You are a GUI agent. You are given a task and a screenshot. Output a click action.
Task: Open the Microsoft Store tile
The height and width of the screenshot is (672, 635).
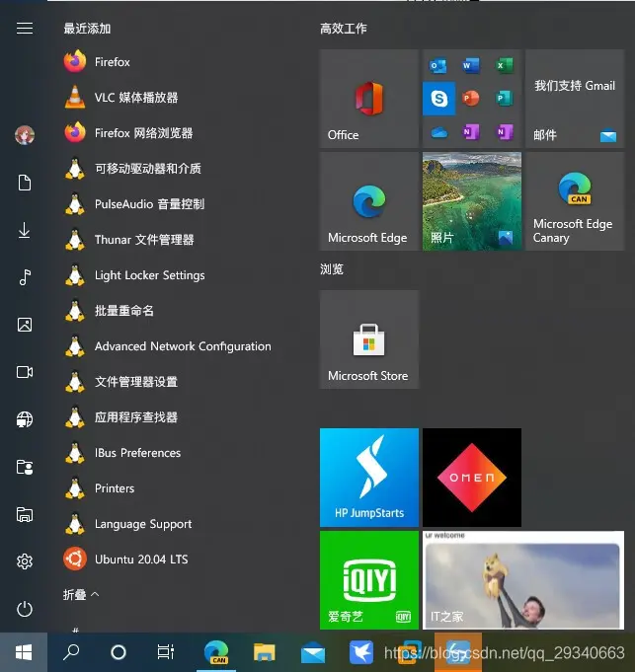point(369,339)
